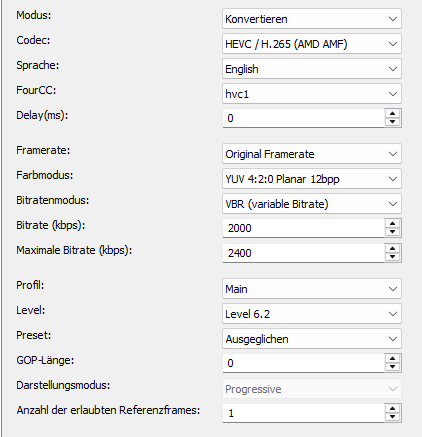Click the "FourCC:" label text
The image size is (422, 437).
(36, 90)
